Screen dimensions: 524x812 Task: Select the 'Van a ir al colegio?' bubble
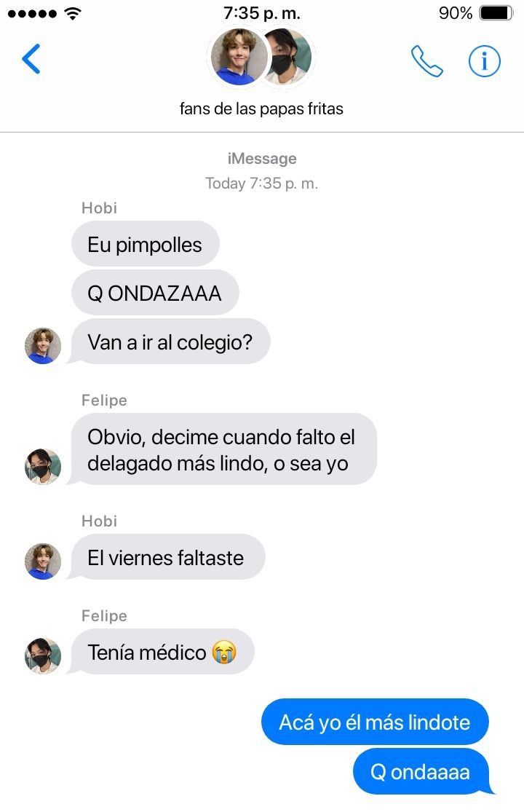(170, 342)
